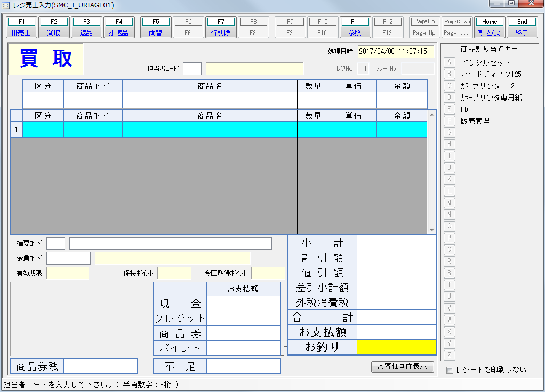The width and height of the screenshot is (545, 392).
Task: Click the F3 返品 button
Action: click(x=86, y=27)
